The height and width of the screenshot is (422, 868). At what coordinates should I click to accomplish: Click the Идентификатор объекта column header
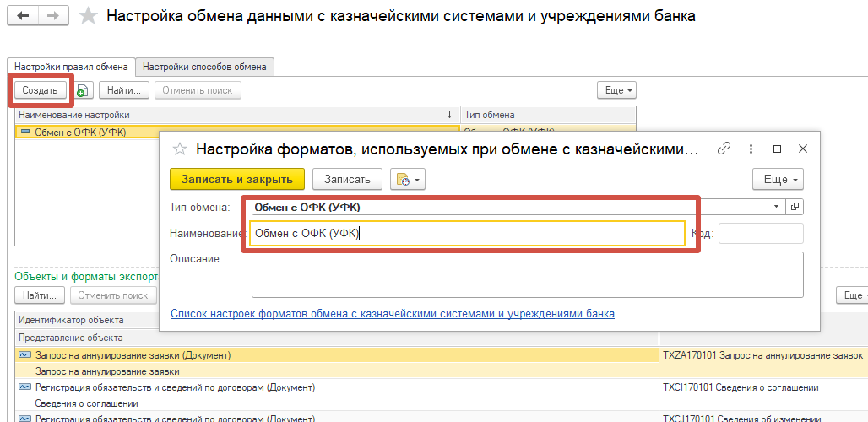[71, 320]
